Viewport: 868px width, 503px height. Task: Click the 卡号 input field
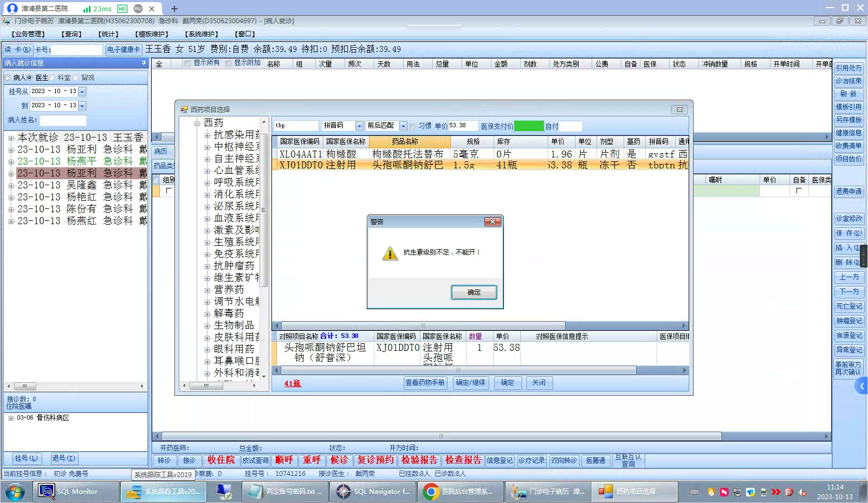point(76,50)
